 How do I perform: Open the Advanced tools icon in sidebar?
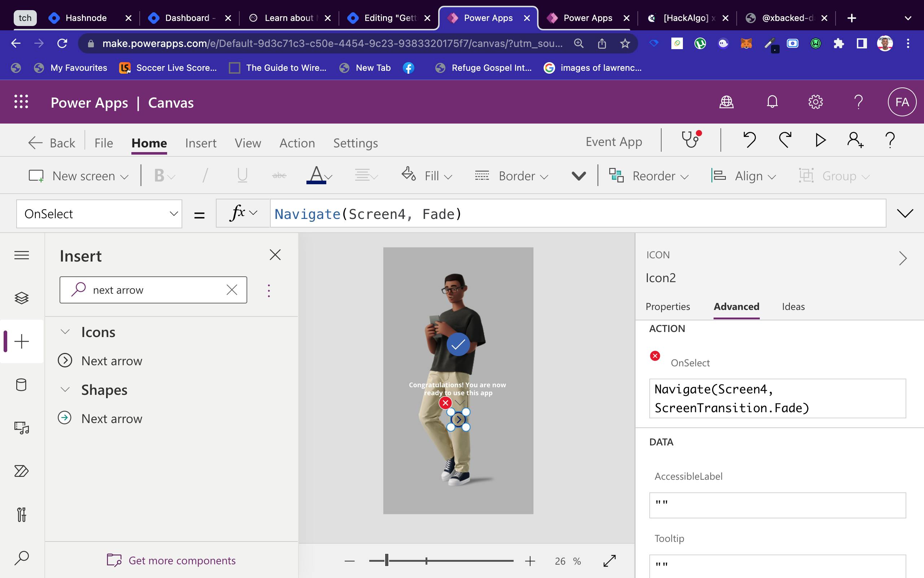[x=21, y=514]
